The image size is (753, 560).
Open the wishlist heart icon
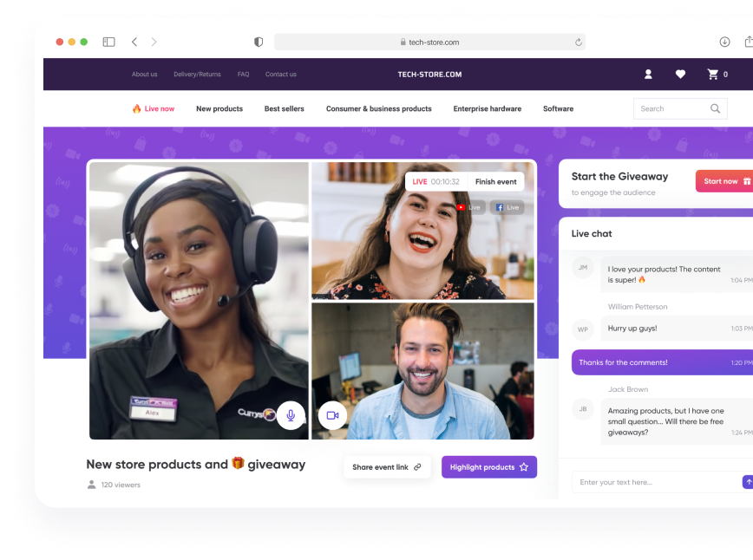pos(680,75)
